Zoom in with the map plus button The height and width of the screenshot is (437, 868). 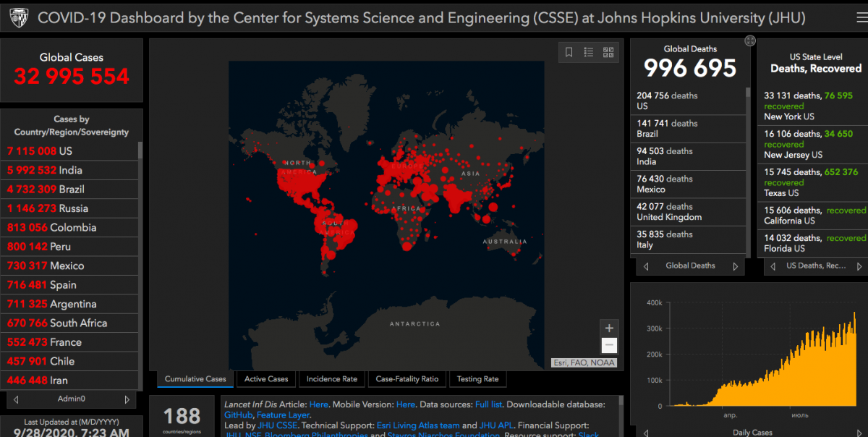coord(609,328)
